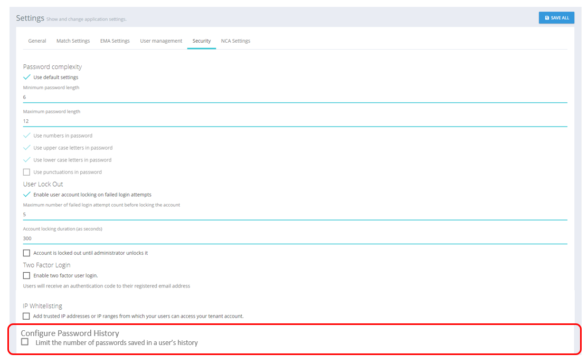The image size is (588, 364).
Task: Uncheck Use default settings checkbox
Action: click(x=27, y=77)
